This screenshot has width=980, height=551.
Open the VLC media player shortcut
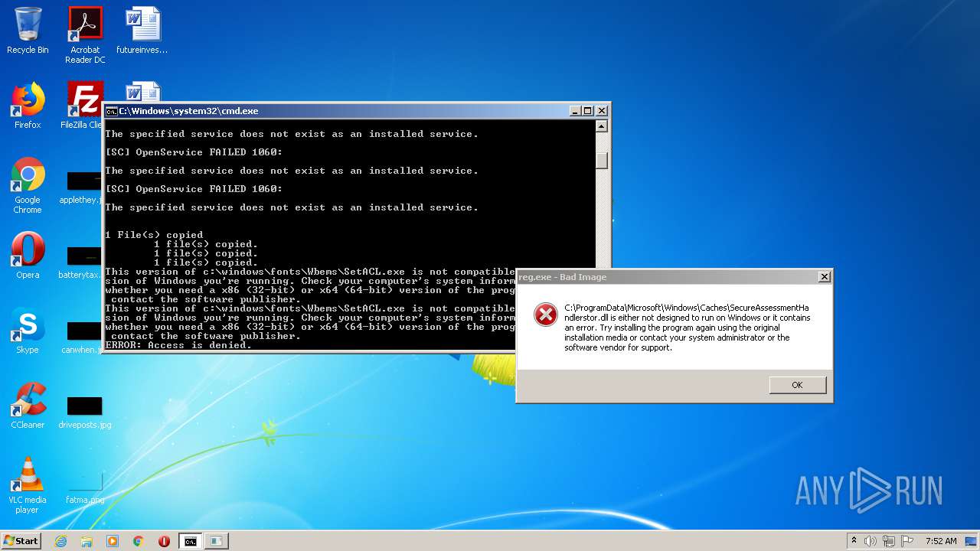(x=28, y=486)
